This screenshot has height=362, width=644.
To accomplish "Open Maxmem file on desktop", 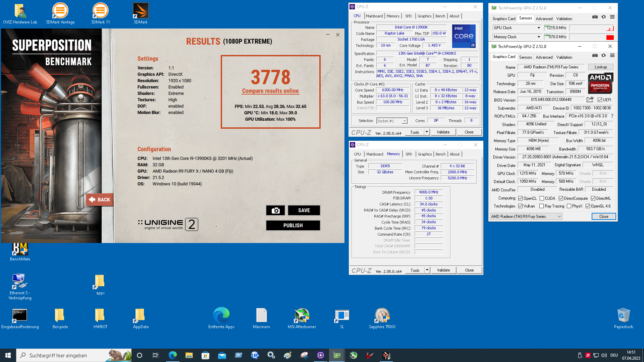I will 261,319.
